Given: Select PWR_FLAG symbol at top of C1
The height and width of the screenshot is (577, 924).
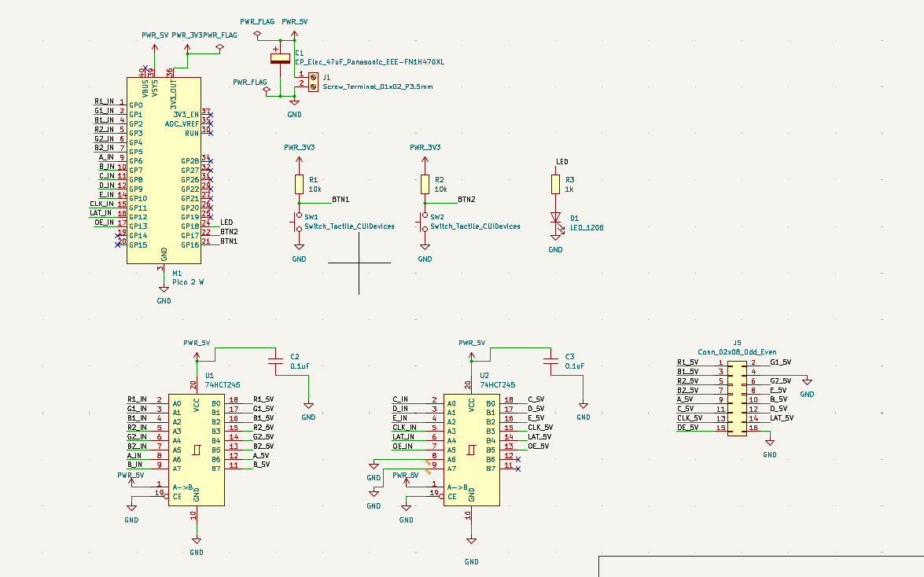Looking at the screenshot, I should point(257,34).
